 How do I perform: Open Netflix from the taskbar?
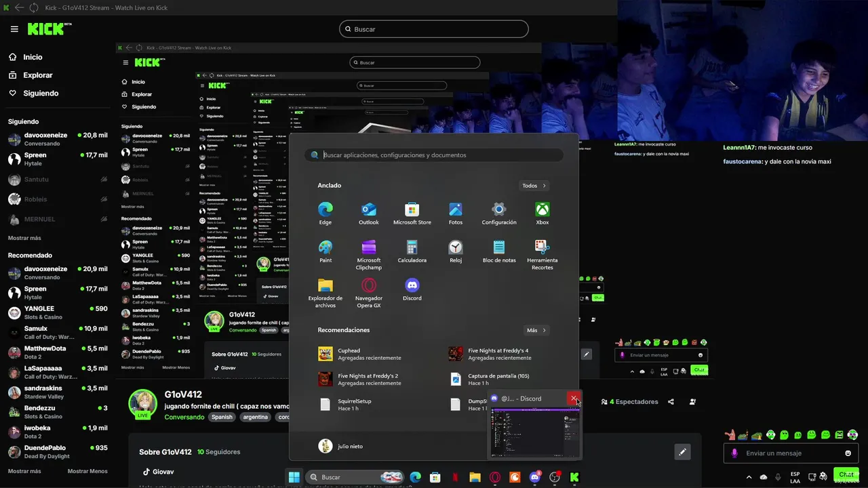pos(455,477)
